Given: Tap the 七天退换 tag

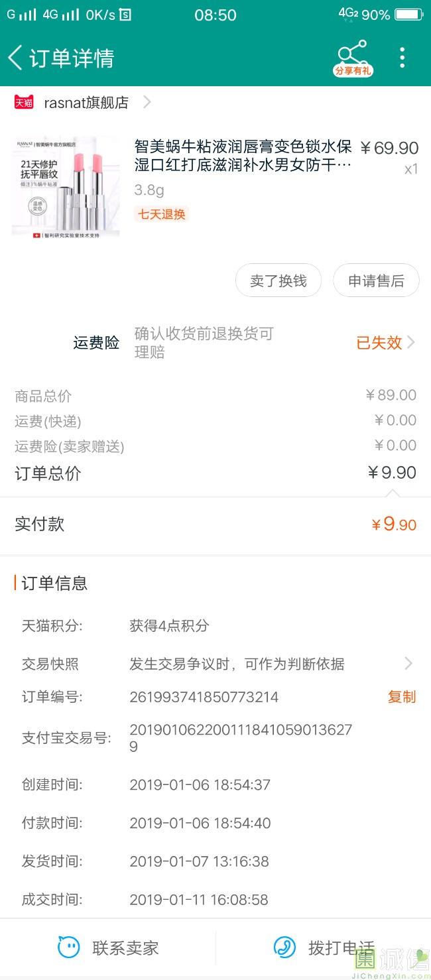Looking at the screenshot, I should (x=162, y=214).
